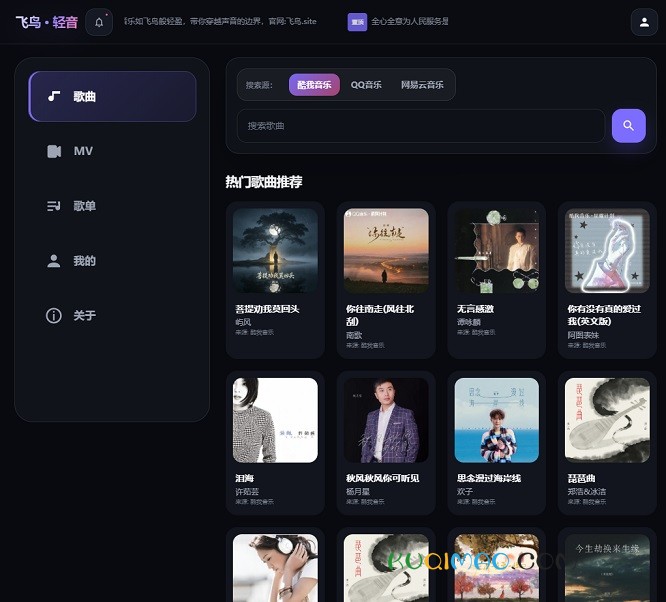Click the song title 菩提劝我莫回头
The width and height of the screenshot is (666, 602).
coord(267,309)
